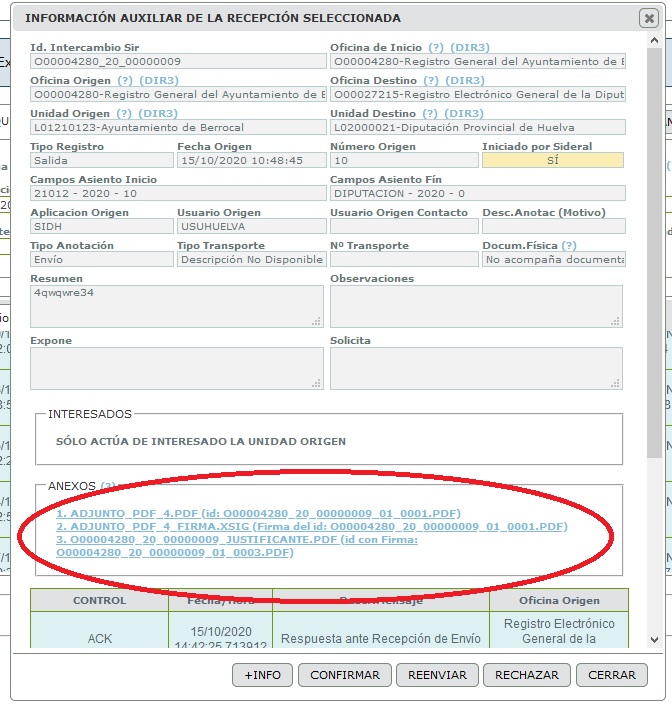Click the (DIR3) link next to Oficina Origen
Viewport: 672px width, 704px height.
[159, 80]
